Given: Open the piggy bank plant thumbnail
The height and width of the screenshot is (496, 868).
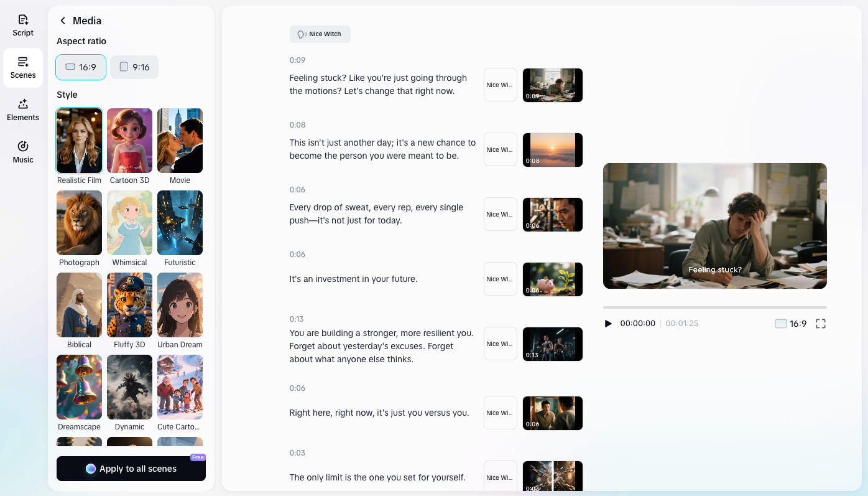Looking at the screenshot, I should point(553,279).
